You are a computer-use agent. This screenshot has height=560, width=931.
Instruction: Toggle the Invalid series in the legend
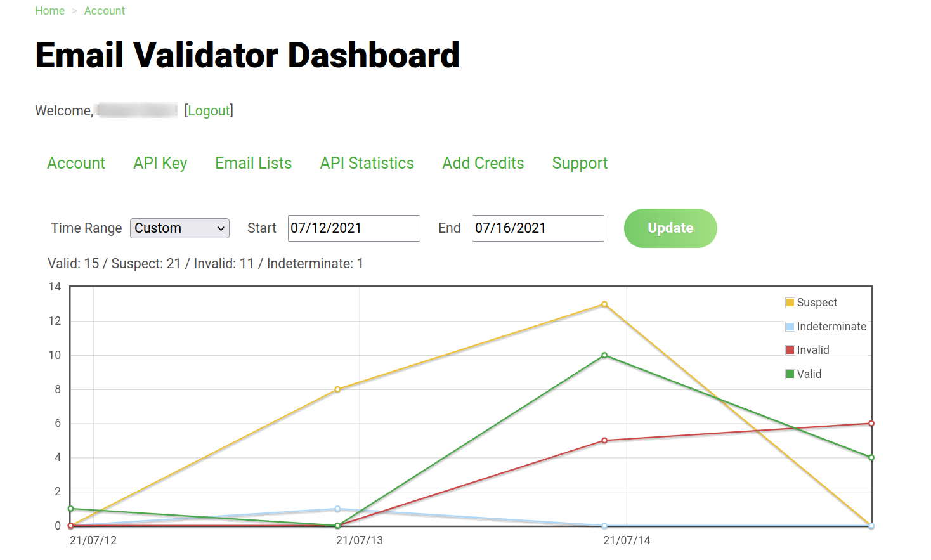coord(791,350)
